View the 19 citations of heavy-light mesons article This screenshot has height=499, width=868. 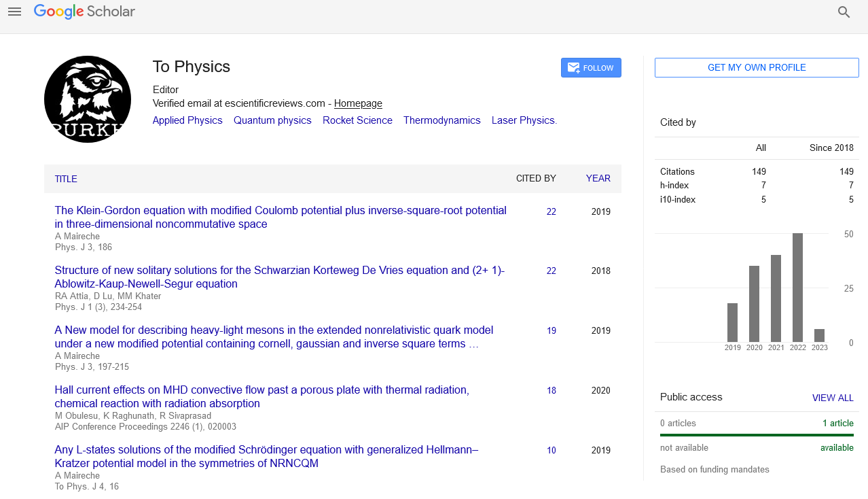(x=551, y=330)
